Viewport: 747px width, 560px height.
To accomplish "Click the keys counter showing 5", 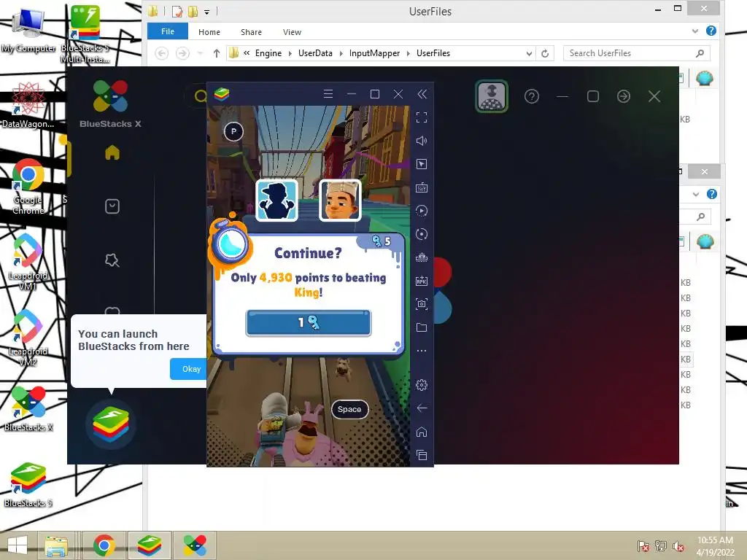I will [x=382, y=241].
